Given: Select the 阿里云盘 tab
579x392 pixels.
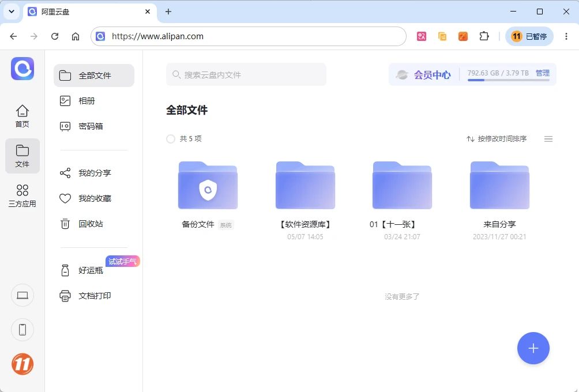Looking at the screenshot, I should 90,12.
